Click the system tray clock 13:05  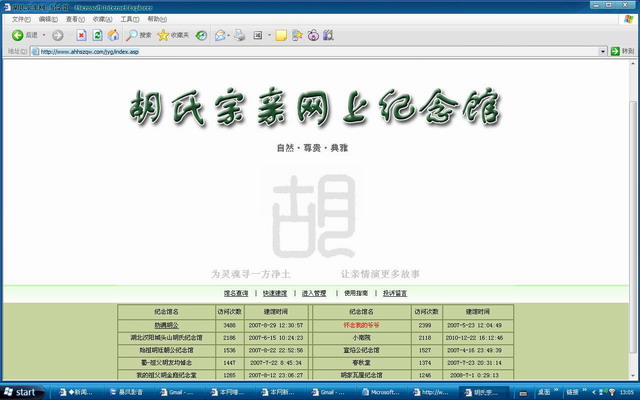point(627,392)
